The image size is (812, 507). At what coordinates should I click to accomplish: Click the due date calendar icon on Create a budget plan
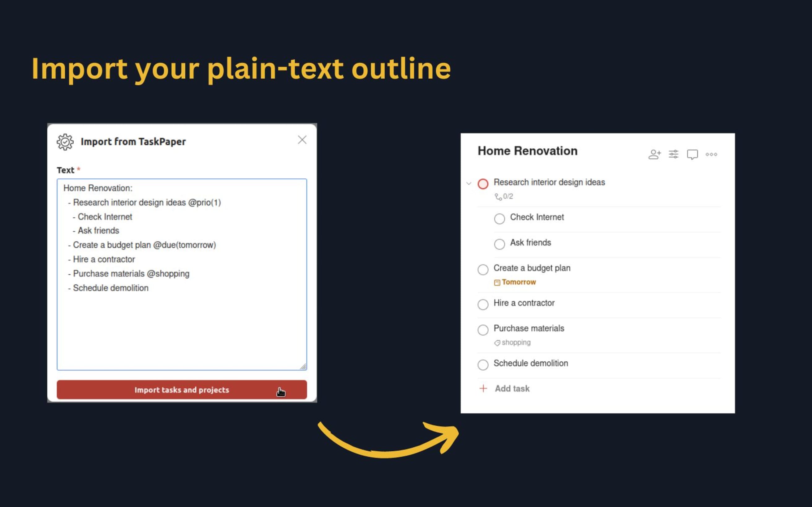[x=496, y=282]
